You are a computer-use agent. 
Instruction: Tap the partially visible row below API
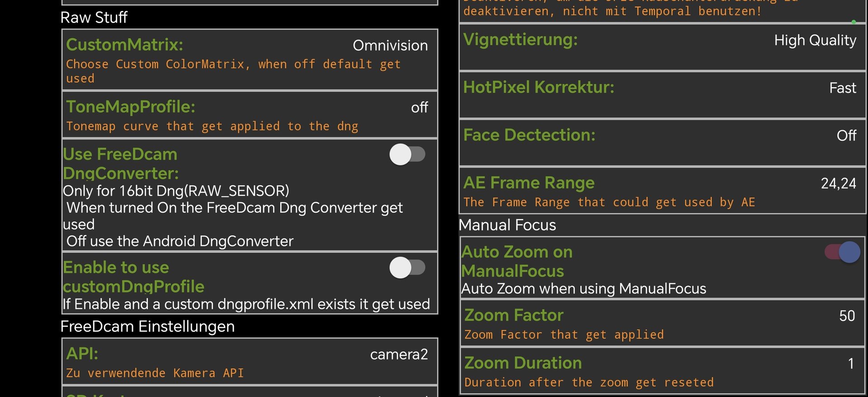coord(250,392)
